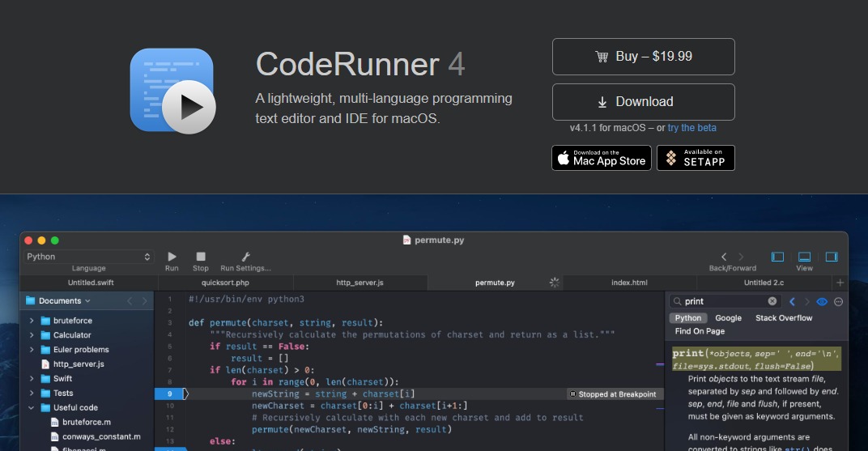The width and height of the screenshot is (868, 451).
Task: Navigate back in file browser sidebar
Action: pyautogui.click(x=130, y=300)
